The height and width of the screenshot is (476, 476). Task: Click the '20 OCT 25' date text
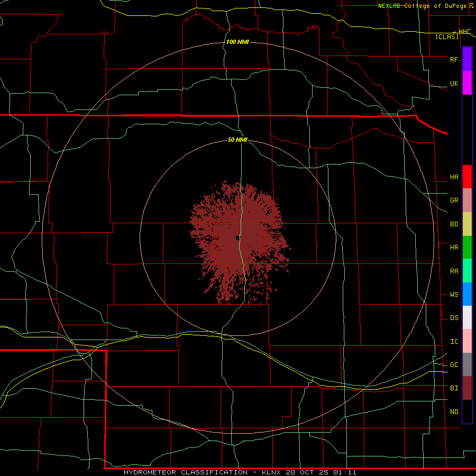(307, 472)
